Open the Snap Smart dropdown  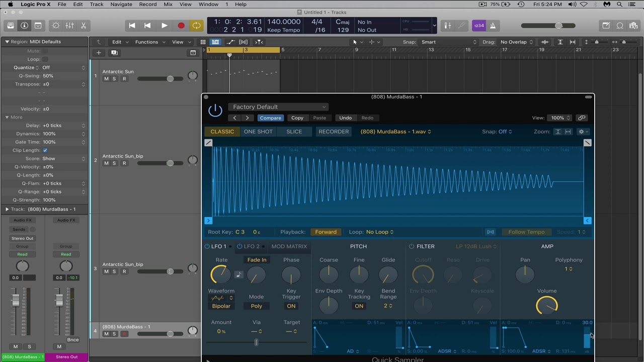click(x=449, y=42)
